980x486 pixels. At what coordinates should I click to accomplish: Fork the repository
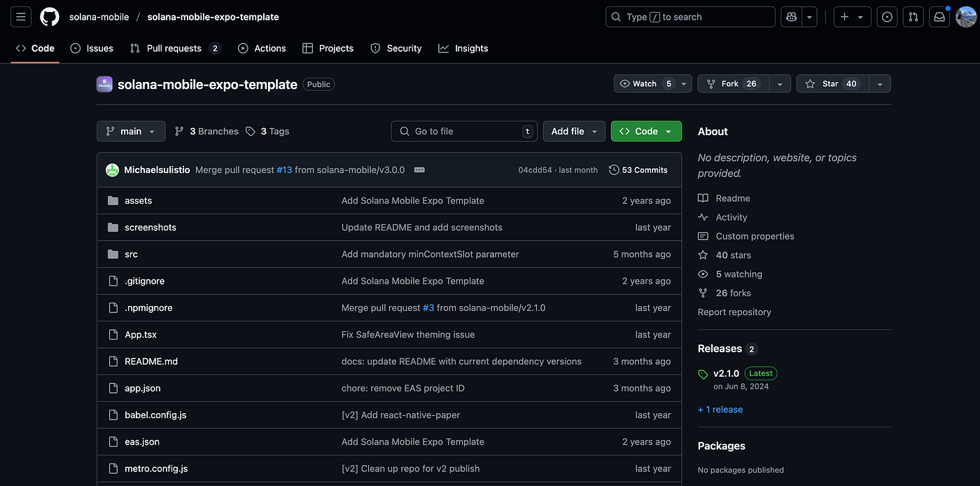pyautogui.click(x=733, y=83)
